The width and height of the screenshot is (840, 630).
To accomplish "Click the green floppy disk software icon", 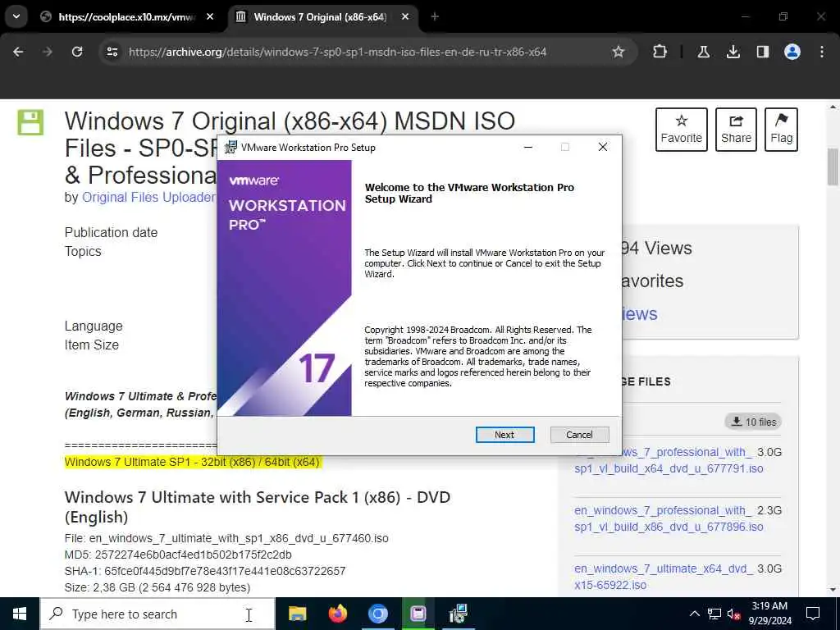I will point(30,122).
